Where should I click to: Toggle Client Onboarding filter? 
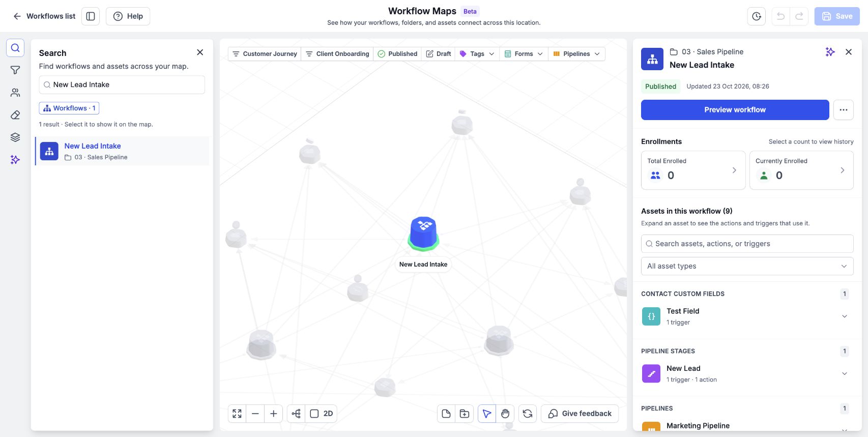point(337,54)
